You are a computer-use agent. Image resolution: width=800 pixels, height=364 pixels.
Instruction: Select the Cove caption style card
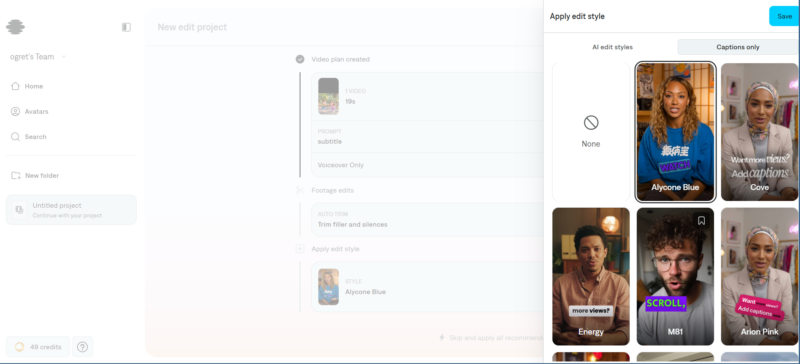(x=760, y=132)
